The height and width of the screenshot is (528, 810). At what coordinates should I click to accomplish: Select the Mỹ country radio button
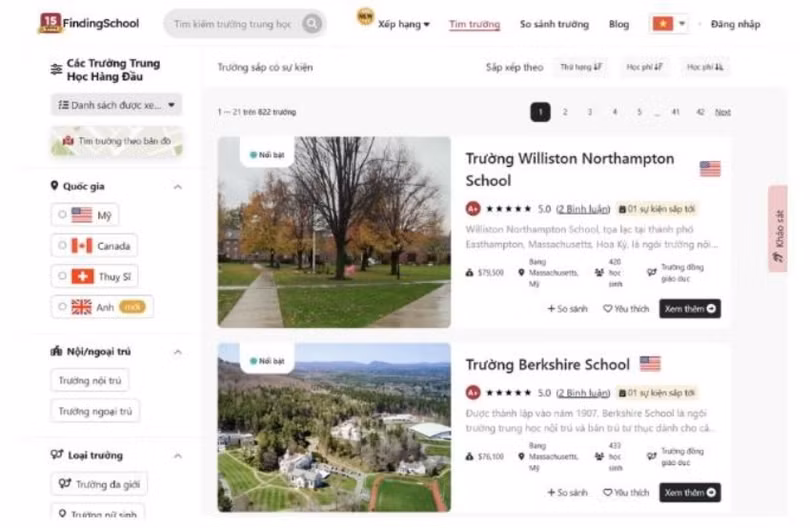point(62,214)
